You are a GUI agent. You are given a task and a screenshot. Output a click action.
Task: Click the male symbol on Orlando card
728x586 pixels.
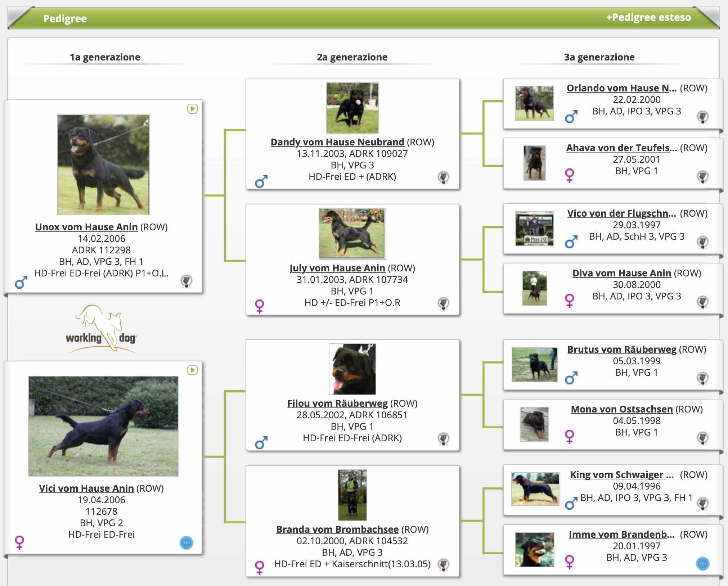pyautogui.click(x=571, y=117)
